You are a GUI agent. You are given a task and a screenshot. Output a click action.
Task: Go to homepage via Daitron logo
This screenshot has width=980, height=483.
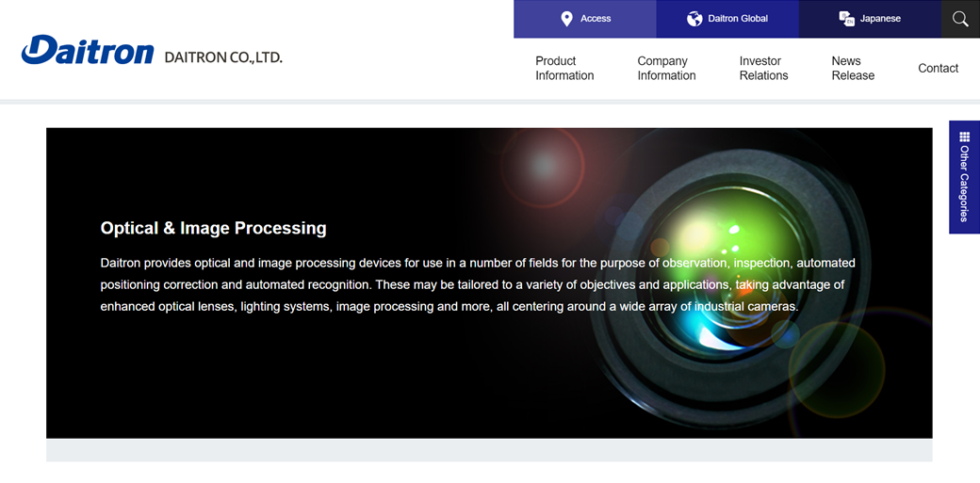(x=88, y=51)
